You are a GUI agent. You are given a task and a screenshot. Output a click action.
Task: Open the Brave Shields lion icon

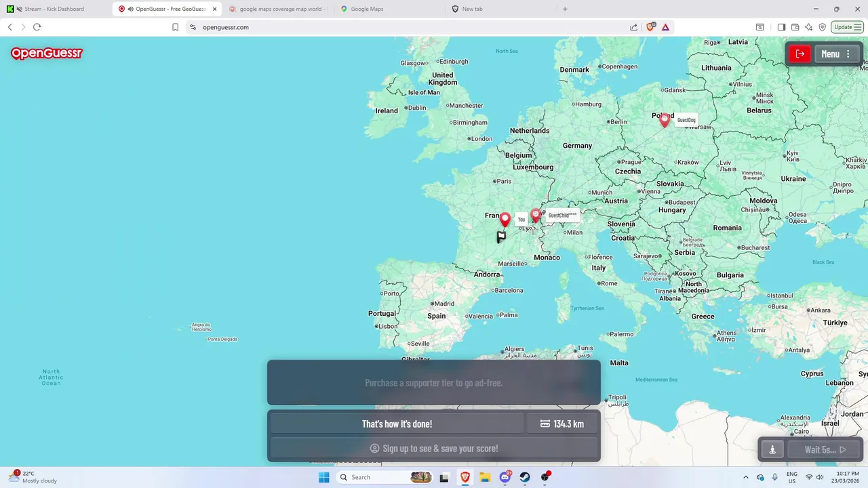(650, 27)
